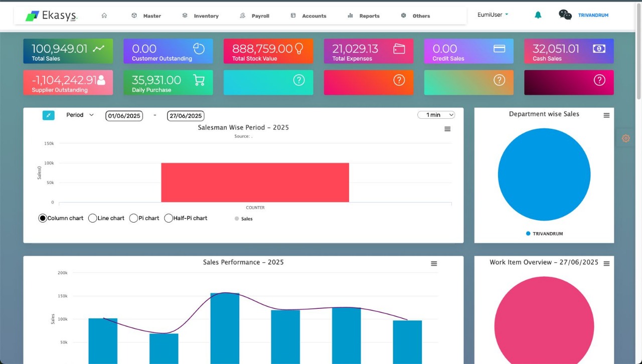Open the Inventory menu
The height and width of the screenshot is (364, 642).
click(200, 16)
